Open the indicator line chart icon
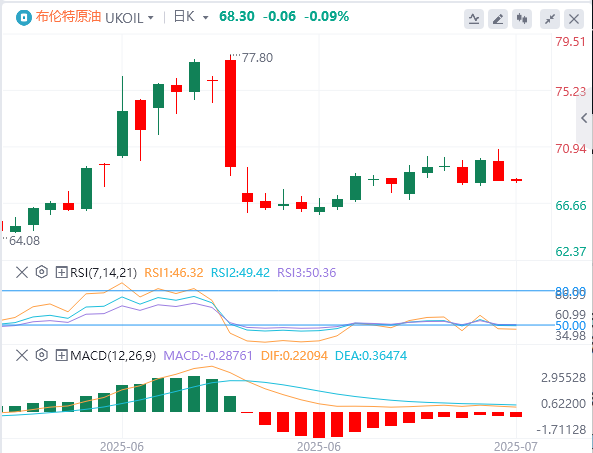Screen dimensions: 593x453 click(474, 19)
